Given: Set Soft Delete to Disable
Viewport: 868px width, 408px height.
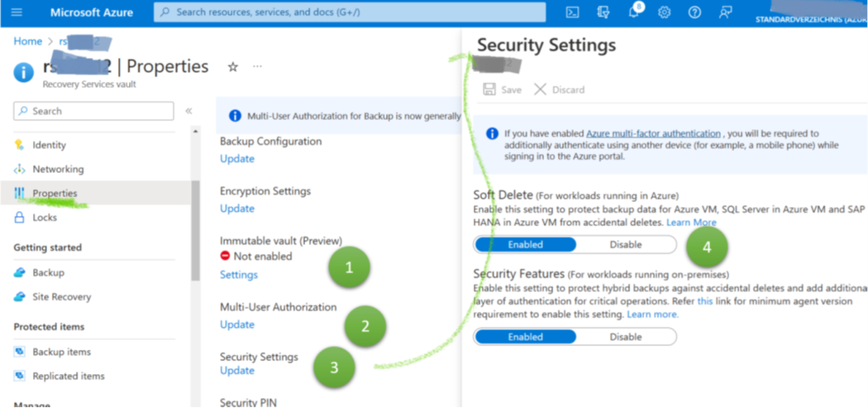Looking at the screenshot, I should (x=626, y=244).
